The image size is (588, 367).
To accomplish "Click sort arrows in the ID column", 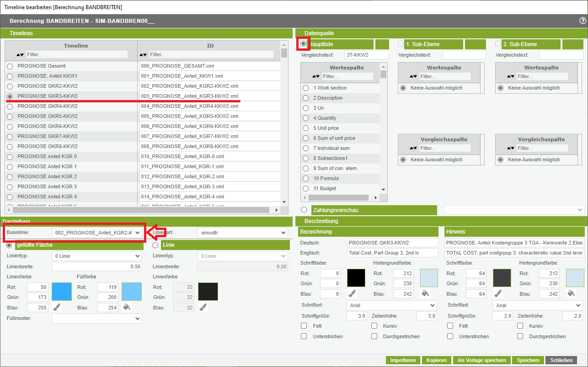I will coord(144,54).
